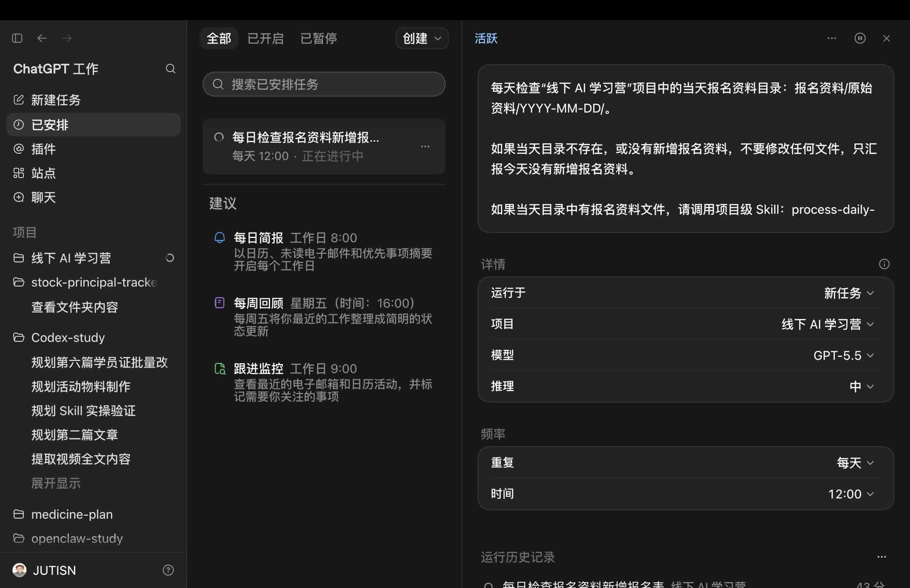Click the stock-principal-tracker folder icon
The height and width of the screenshot is (588, 910).
18,282
